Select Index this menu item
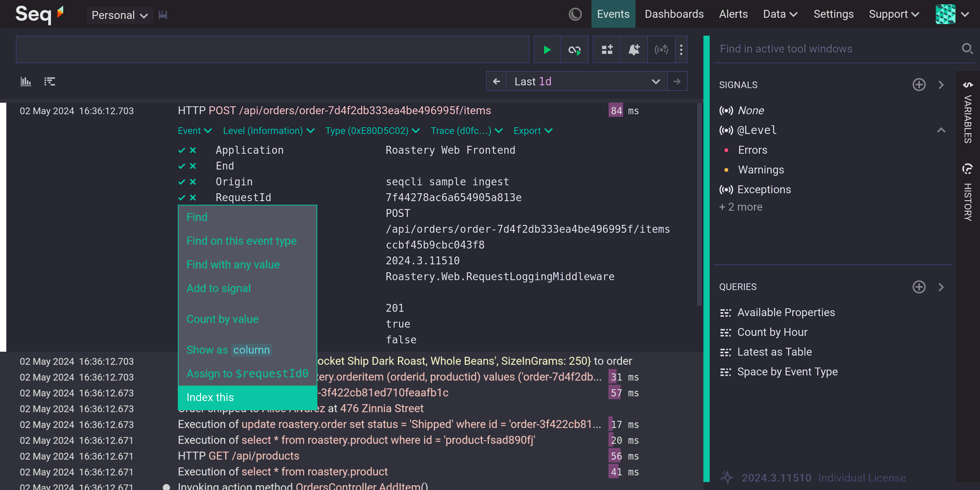Screen dimensions: 980x490 (247, 398)
